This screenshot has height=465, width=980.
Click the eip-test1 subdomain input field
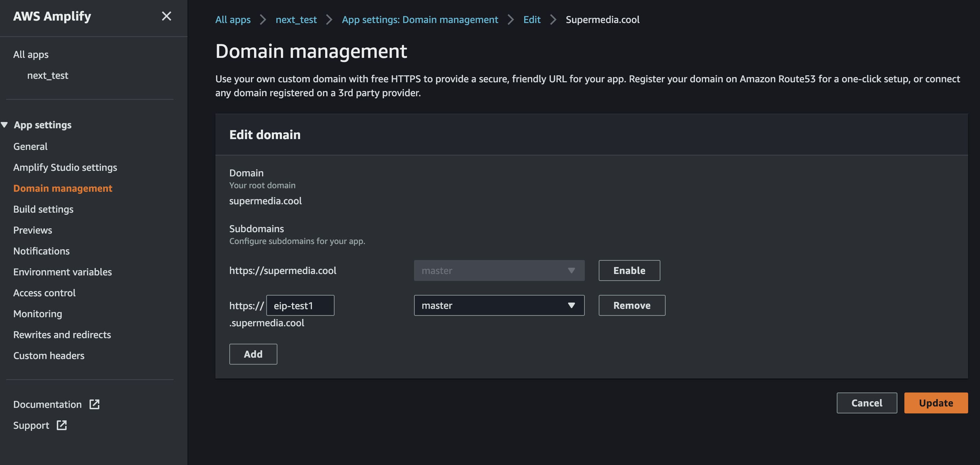tap(300, 305)
